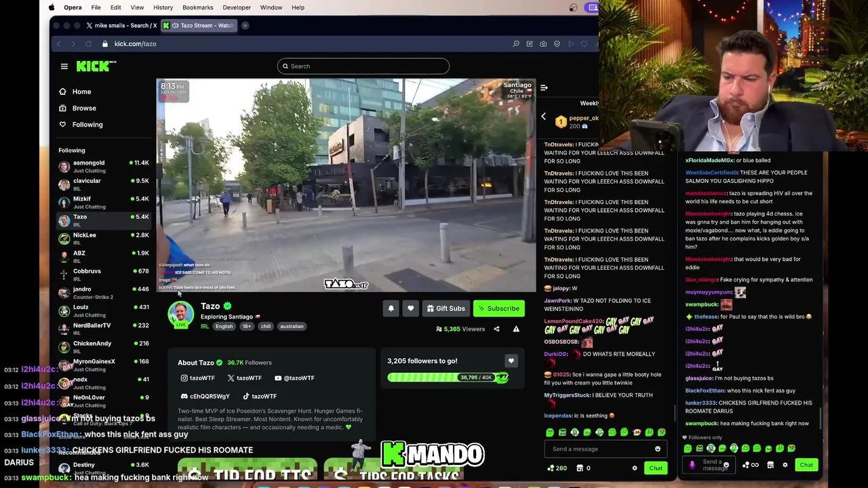This screenshot has height=488, width=868.
Task: Share the Tazo stream
Action: pyautogui.click(x=496, y=329)
